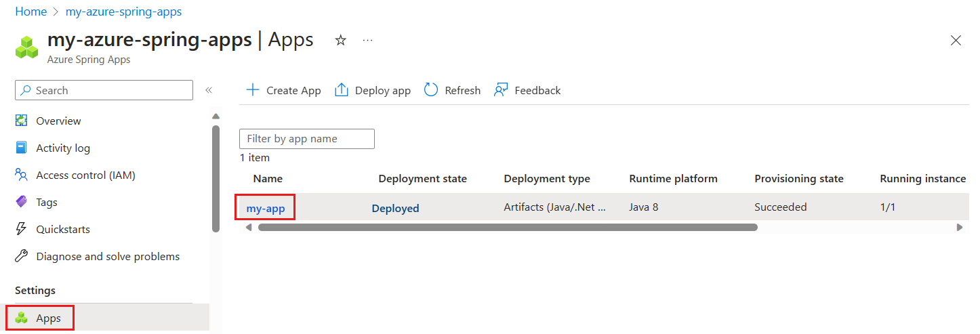
Task: Click the Quickstarts lightning icon
Action: tap(21, 229)
